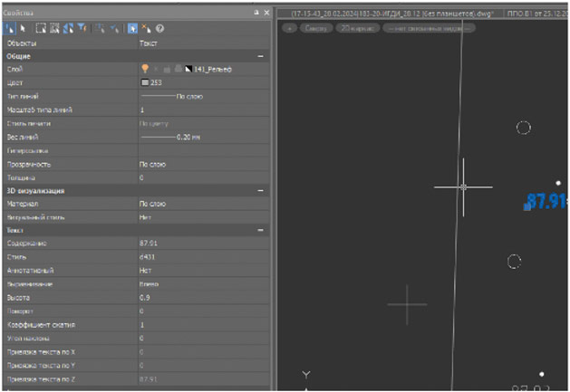570x392 pixels.
Task: Click the 'нет сохраненных видов' viewport control
Action: pos(429,28)
